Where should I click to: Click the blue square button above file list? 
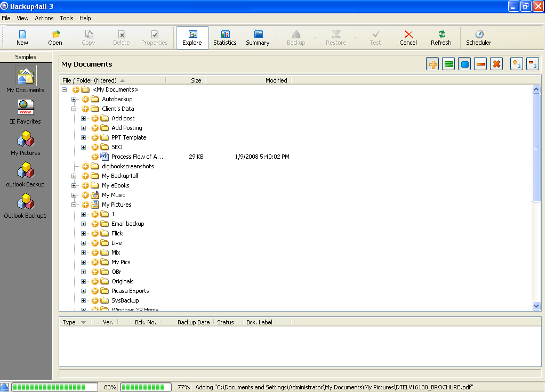click(x=464, y=64)
